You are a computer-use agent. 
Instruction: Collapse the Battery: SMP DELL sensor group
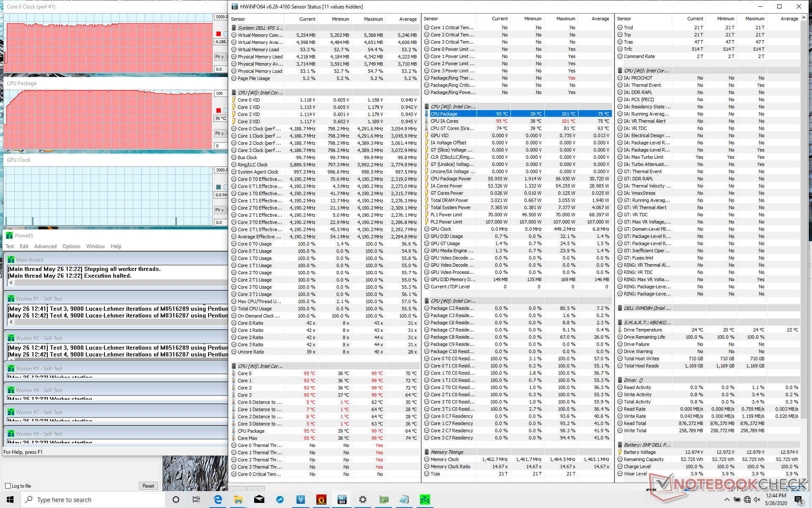[620, 444]
